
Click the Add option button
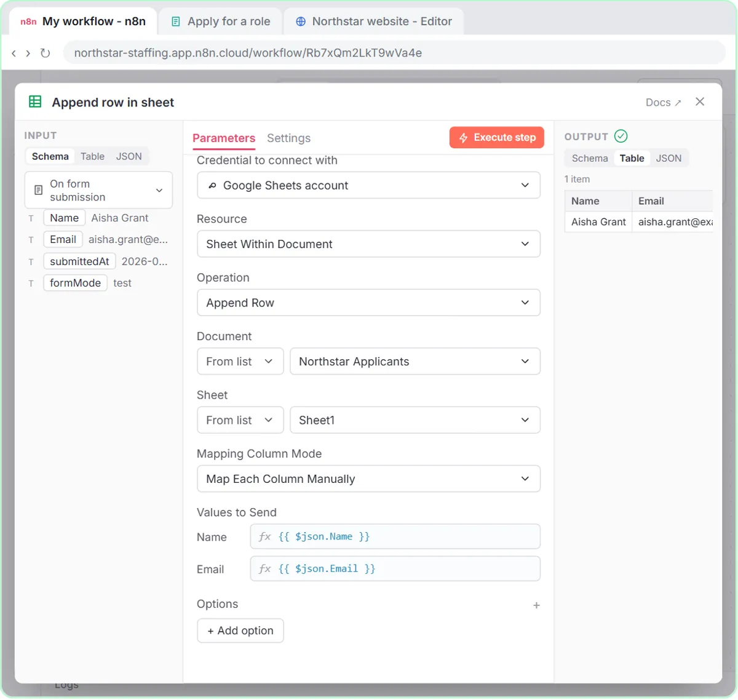point(240,631)
